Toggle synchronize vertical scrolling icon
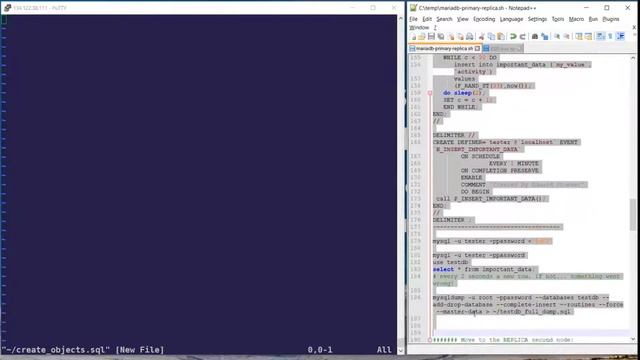Screen dimensions: 640x360 pos(579,37)
